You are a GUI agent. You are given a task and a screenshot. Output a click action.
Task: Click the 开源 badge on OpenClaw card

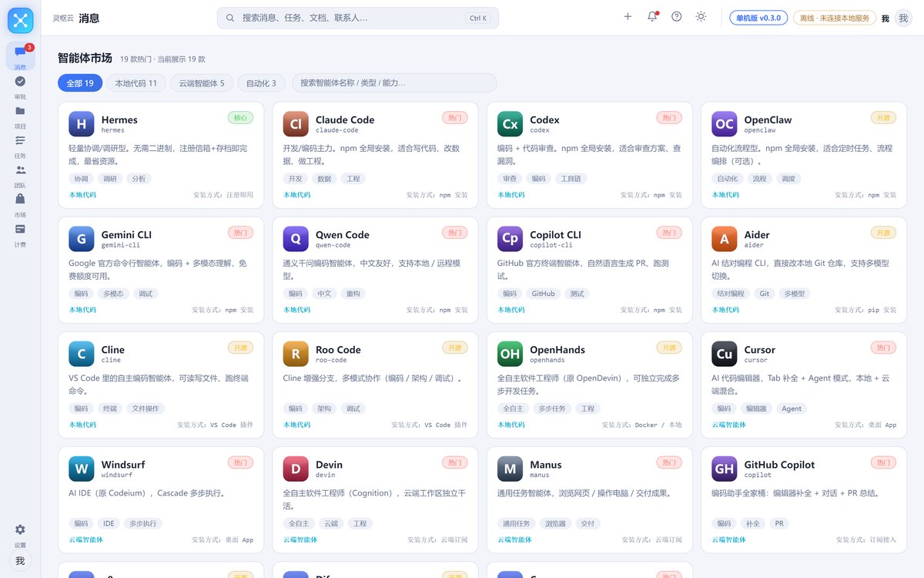(x=884, y=118)
